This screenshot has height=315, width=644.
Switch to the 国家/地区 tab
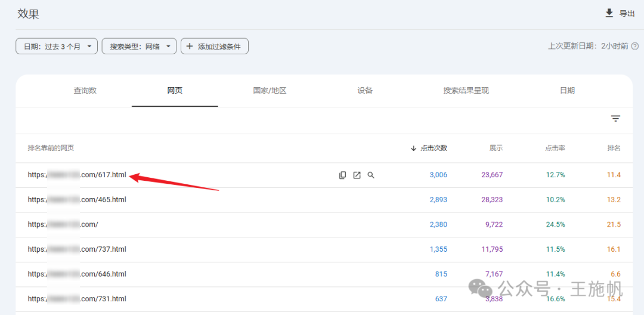(x=270, y=91)
